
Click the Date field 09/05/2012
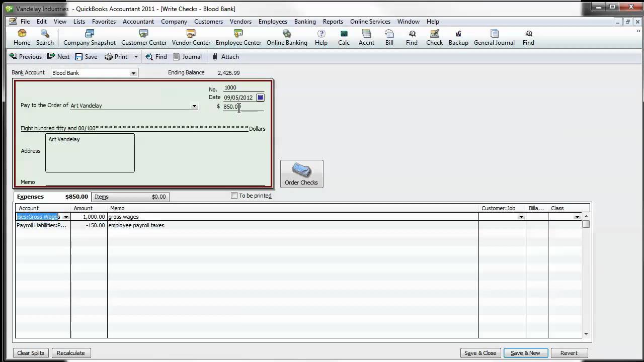point(239,98)
